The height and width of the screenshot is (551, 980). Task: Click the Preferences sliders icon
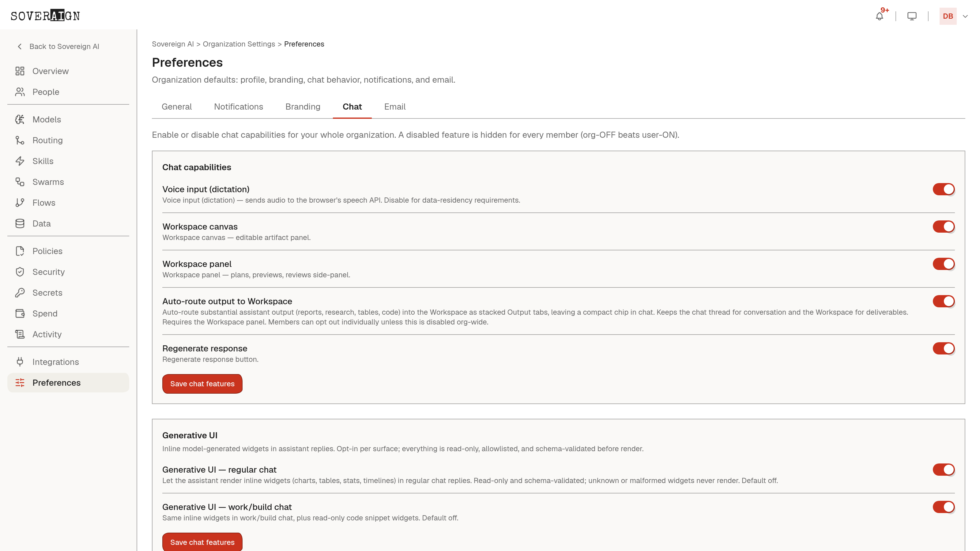(x=20, y=383)
